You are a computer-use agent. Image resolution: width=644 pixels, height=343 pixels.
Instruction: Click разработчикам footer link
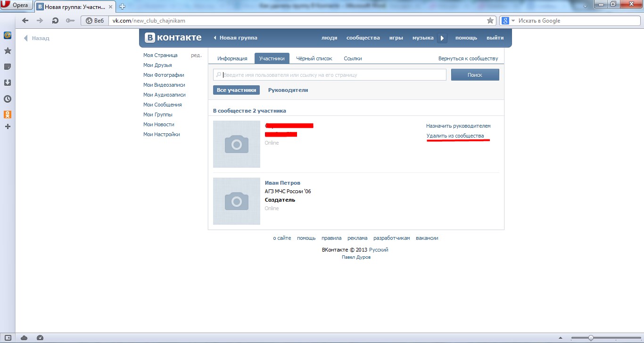pos(391,238)
